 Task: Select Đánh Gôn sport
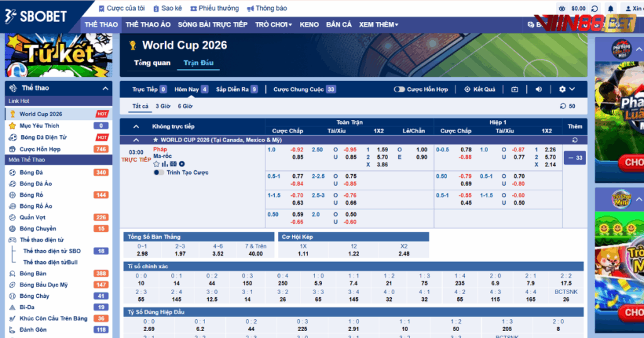(58, 330)
